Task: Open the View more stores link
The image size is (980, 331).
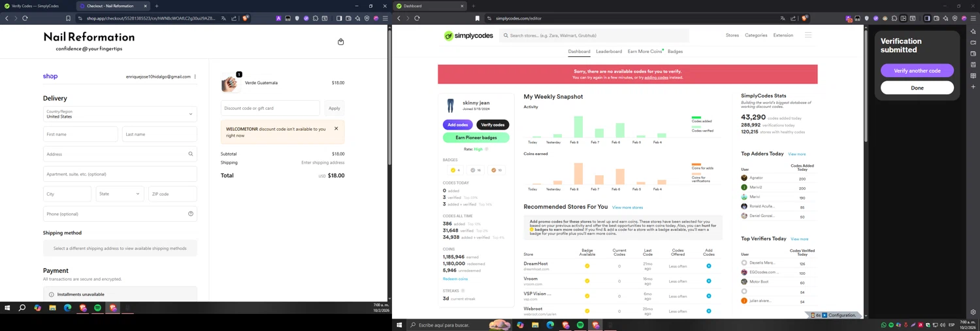Action: coord(627,207)
